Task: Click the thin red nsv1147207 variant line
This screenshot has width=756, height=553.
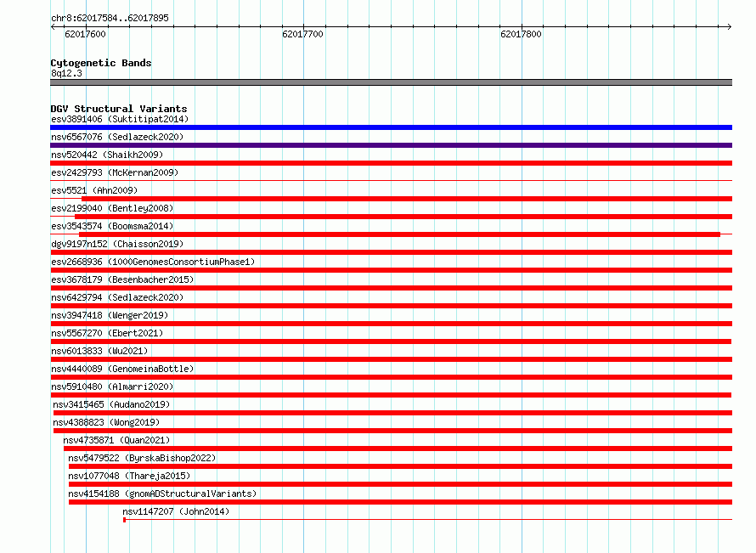Action: click(427, 520)
